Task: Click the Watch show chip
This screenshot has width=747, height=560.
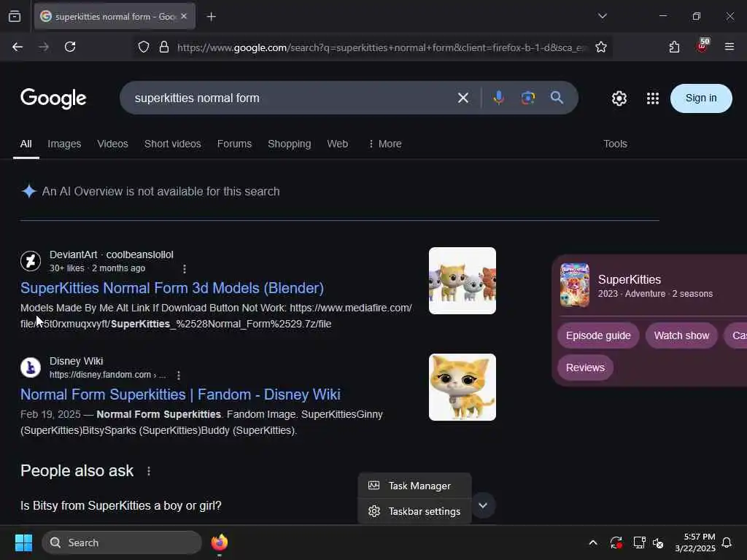Action: 681,335
